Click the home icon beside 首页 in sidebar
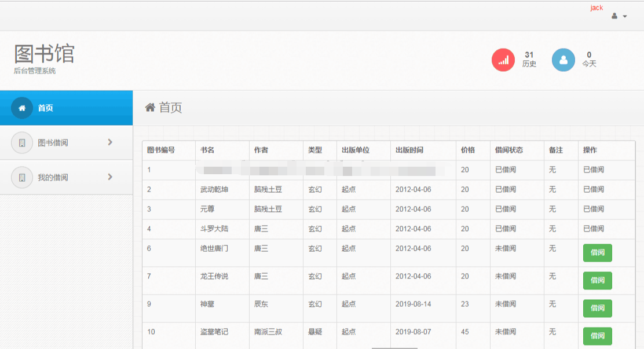 click(x=22, y=108)
